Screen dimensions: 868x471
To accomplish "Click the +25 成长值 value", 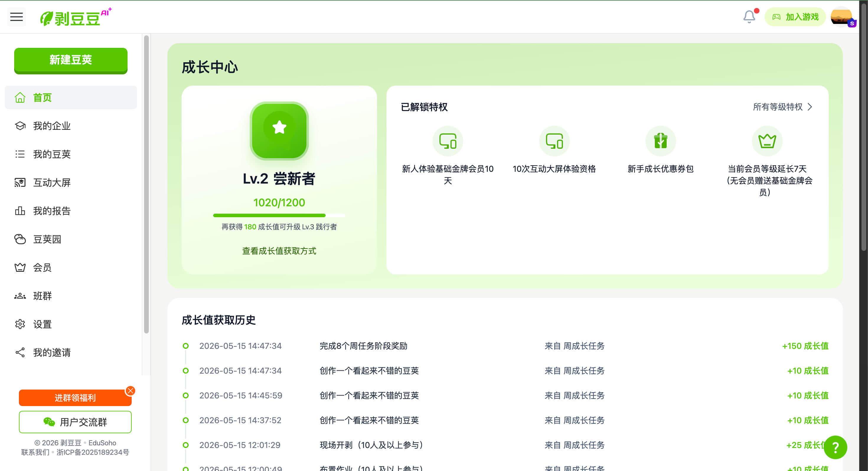I will click(805, 445).
